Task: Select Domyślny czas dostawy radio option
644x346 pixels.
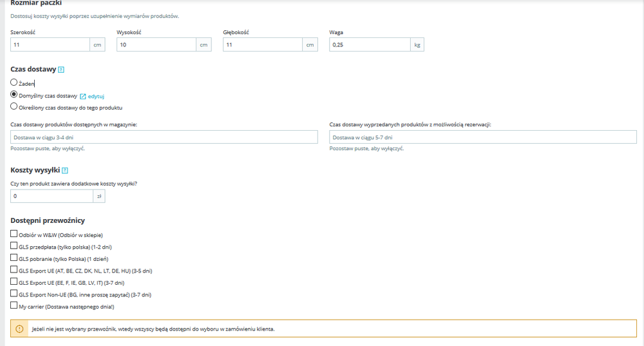Action: pos(14,95)
